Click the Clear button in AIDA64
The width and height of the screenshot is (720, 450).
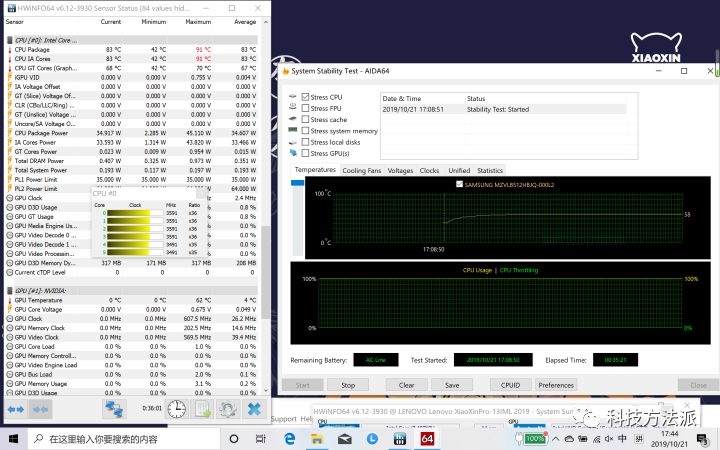(x=406, y=385)
